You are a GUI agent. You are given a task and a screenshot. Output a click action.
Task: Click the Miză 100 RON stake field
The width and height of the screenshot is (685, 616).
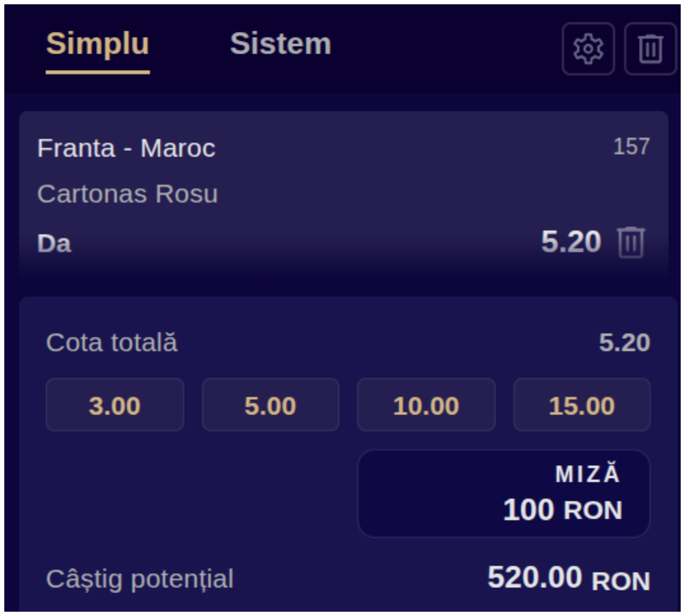pos(504,494)
